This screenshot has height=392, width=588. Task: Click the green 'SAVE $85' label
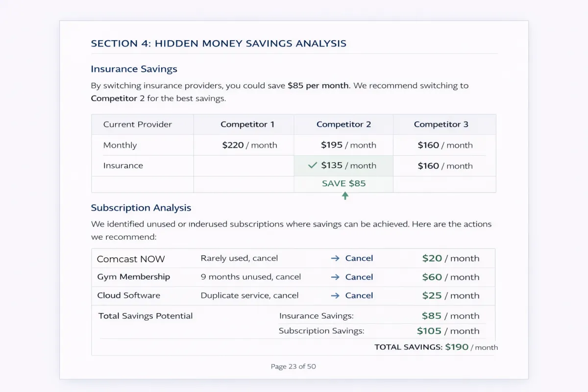pos(343,184)
